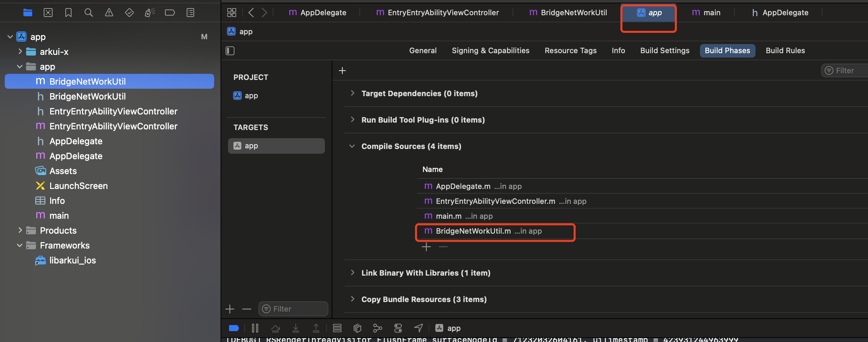Image resolution: width=868 pixels, height=342 pixels.
Task: Go forward in editor history
Action: coord(265,13)
